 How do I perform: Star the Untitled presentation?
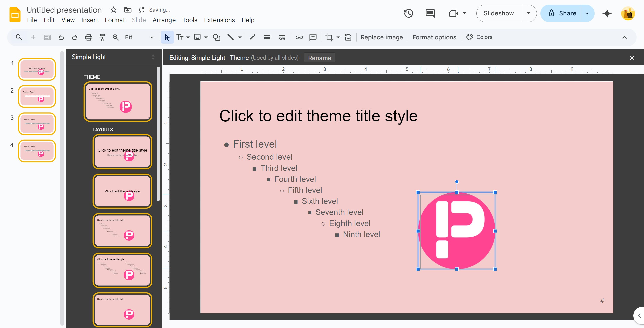(x=114, y=10)
